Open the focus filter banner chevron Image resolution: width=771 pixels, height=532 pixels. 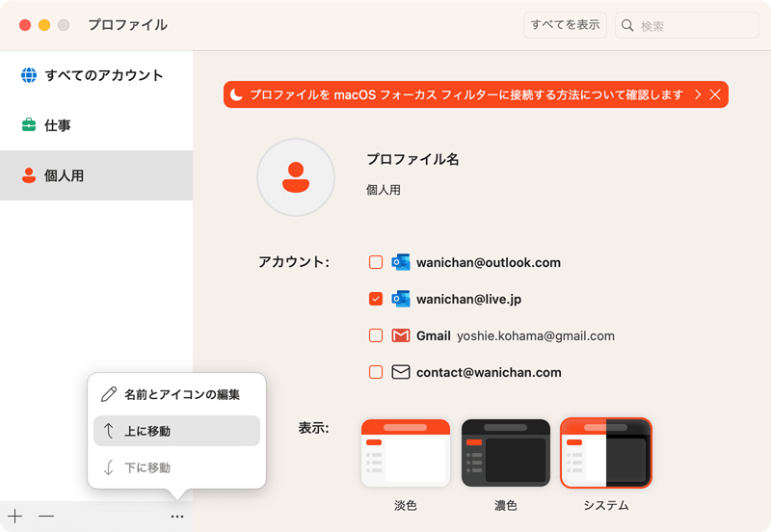click(x=697, y=94)
